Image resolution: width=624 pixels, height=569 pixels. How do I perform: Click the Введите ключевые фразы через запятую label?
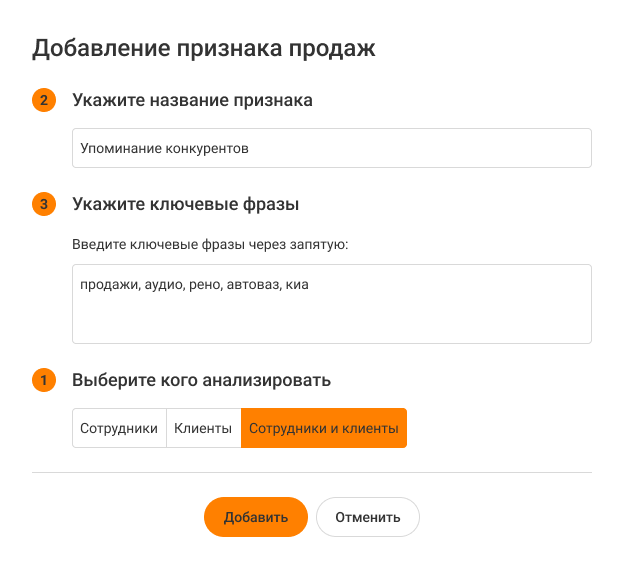pos(209,243)
